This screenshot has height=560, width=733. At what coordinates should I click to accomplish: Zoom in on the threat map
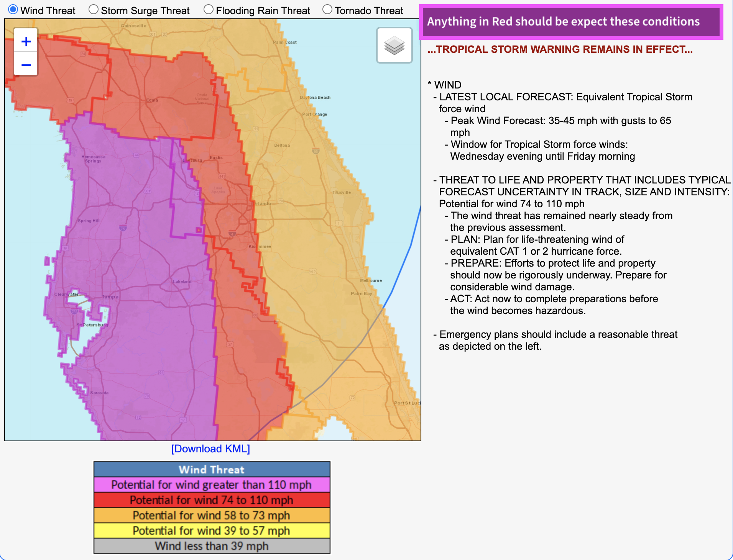26,41
